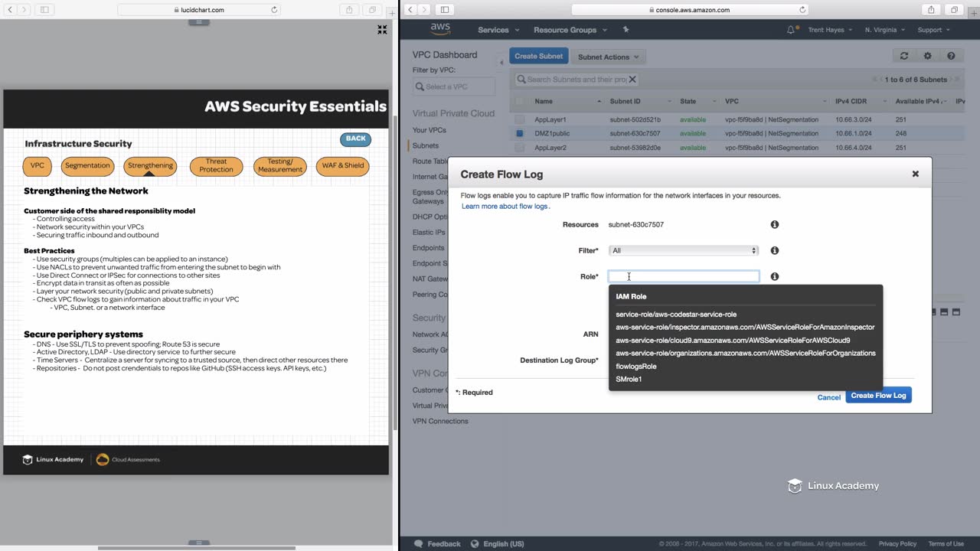Expand the Resource Groups menu
980x551 pixels.
[570, 30]
